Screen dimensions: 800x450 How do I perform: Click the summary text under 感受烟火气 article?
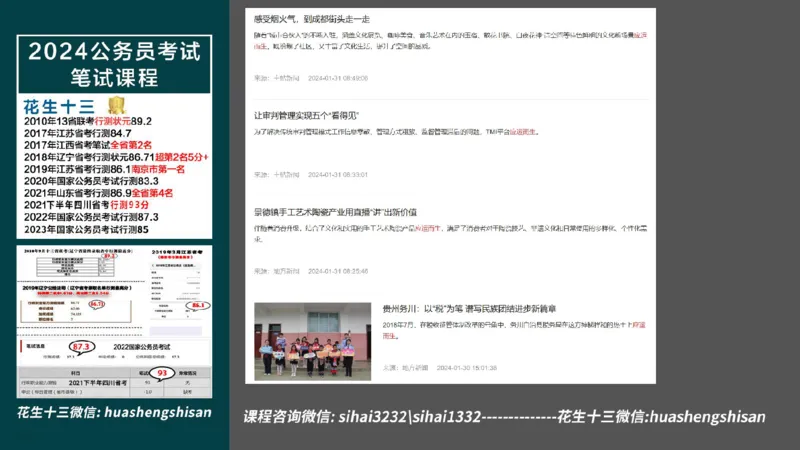point(450,40)
